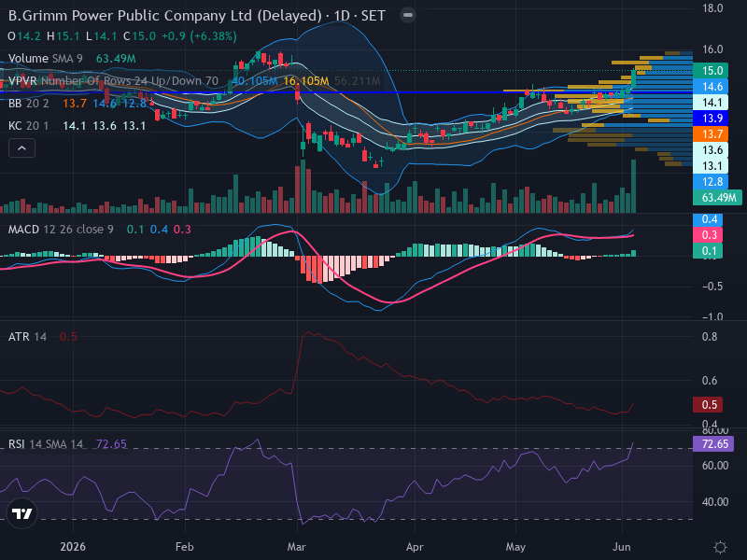
Task: Click the market status dash icon beside SET
Action: (x=408, y=15)
